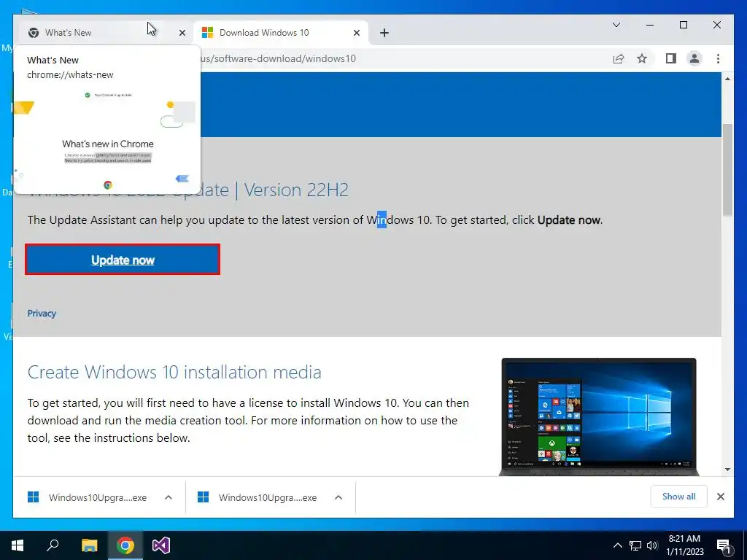Open the volume tray icon

(x=652, y=545)
